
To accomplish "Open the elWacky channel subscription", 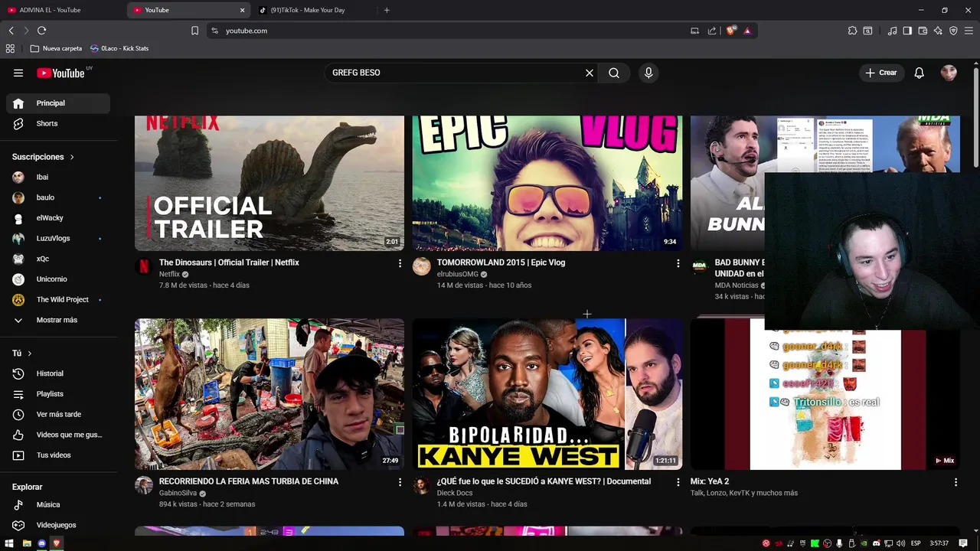I will coord(58,218).
